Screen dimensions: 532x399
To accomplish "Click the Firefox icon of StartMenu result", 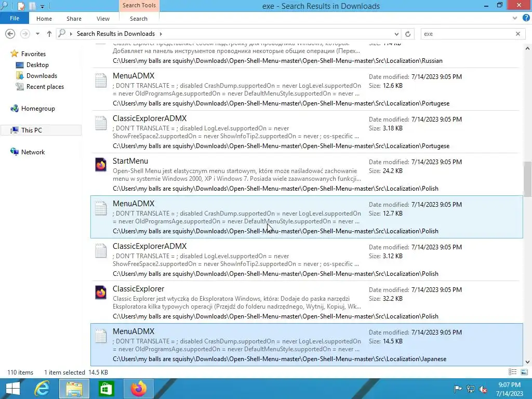I will (101, 165).
